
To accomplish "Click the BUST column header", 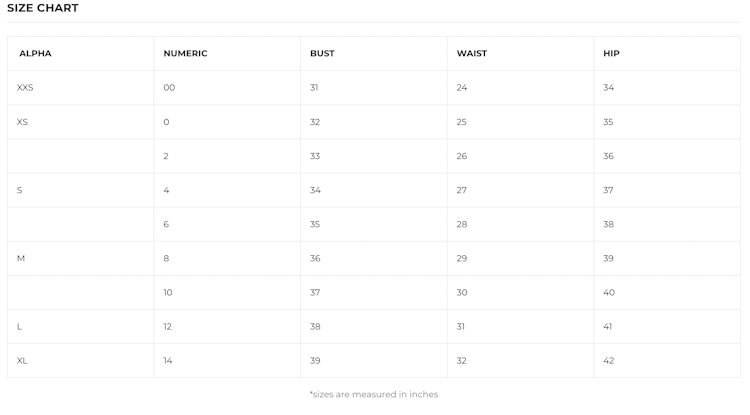I will coord(322,53).
